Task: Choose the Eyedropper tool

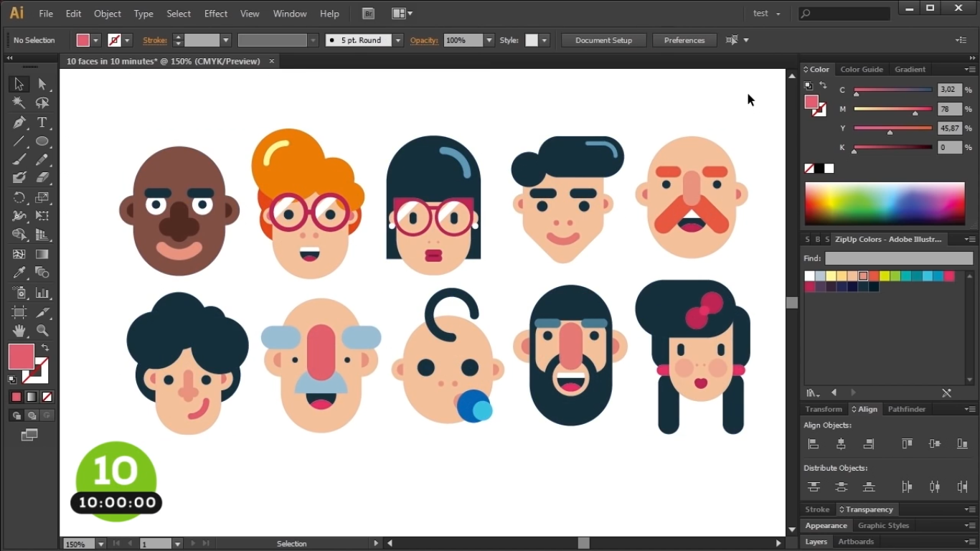Action: tap(19, 273)
